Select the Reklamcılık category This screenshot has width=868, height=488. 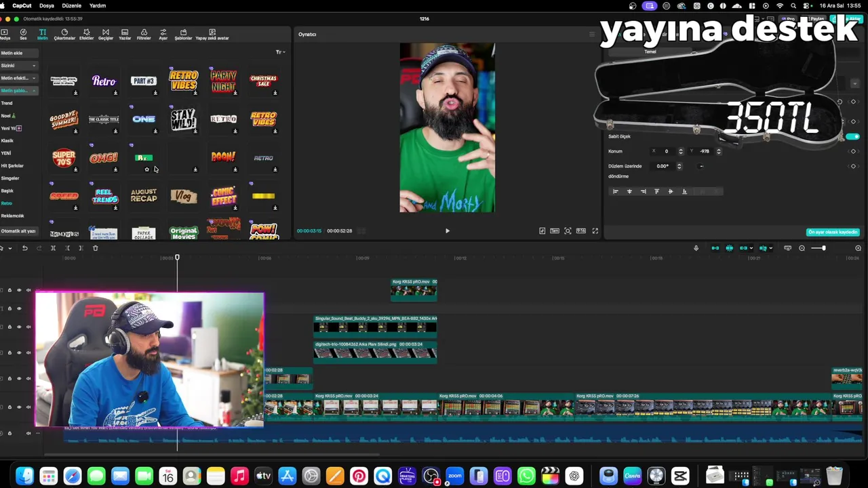[12, 216]
